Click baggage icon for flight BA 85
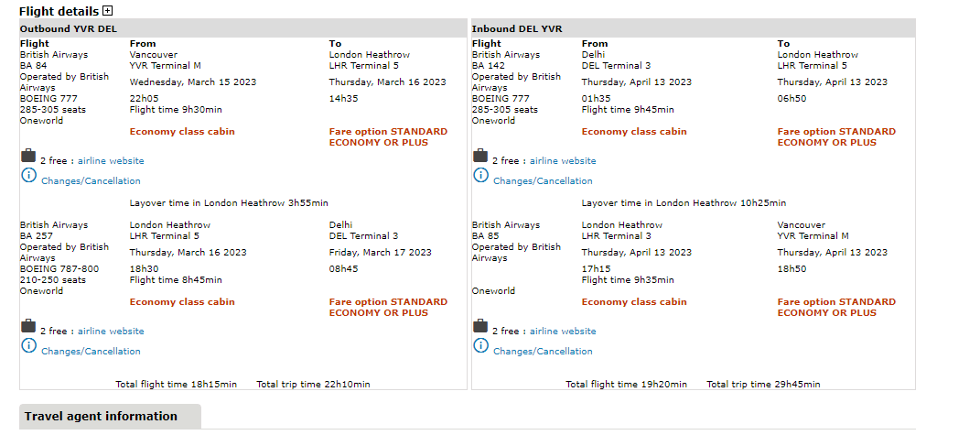980x435 pixels. pos(480,327)
